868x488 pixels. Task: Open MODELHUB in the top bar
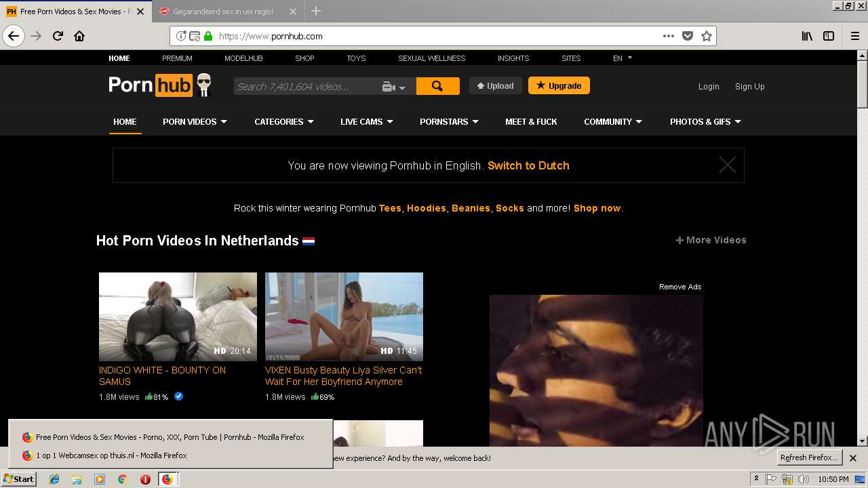(x=243, y=58)
